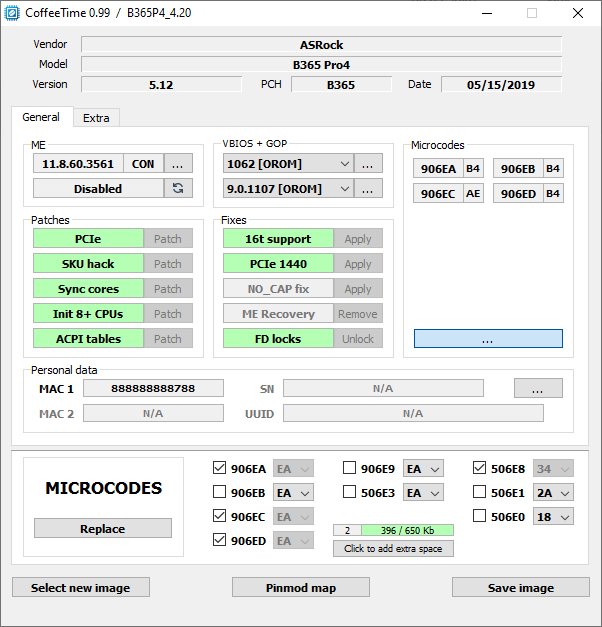Open the 906EB revision dropdown

(x=293, y=493)
